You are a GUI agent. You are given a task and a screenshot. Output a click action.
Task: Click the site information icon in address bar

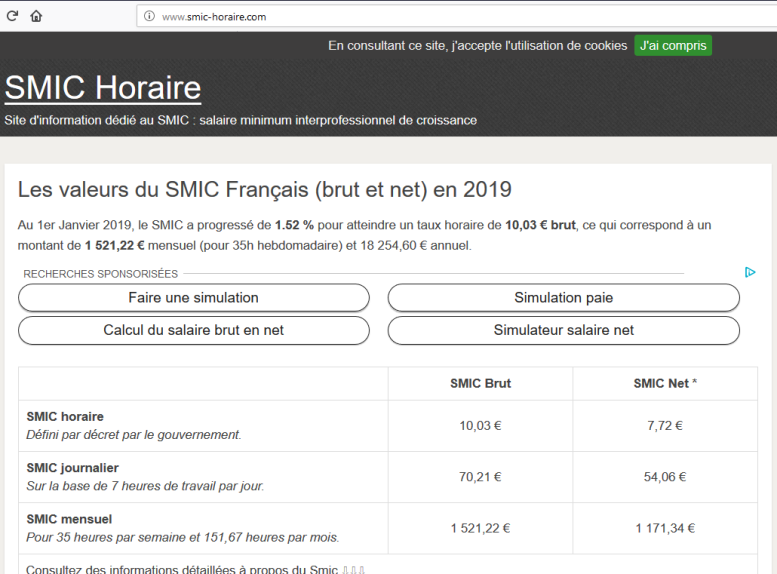click(x=149, y=16)
